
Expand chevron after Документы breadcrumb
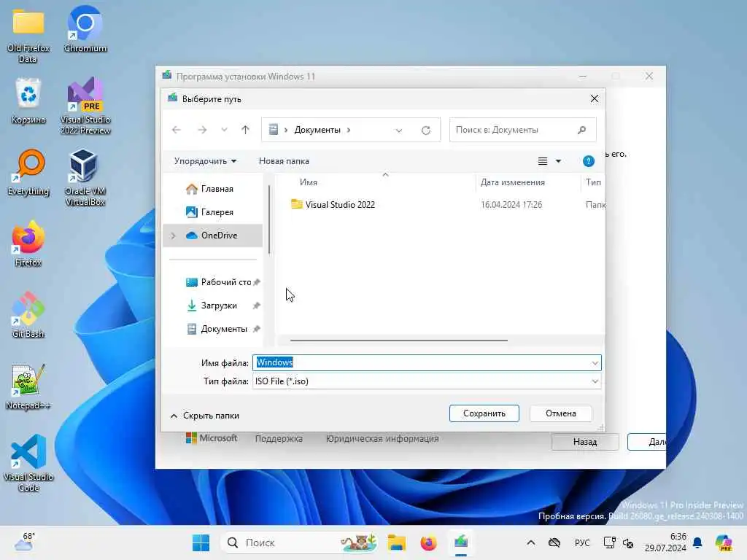click(349, 130)
